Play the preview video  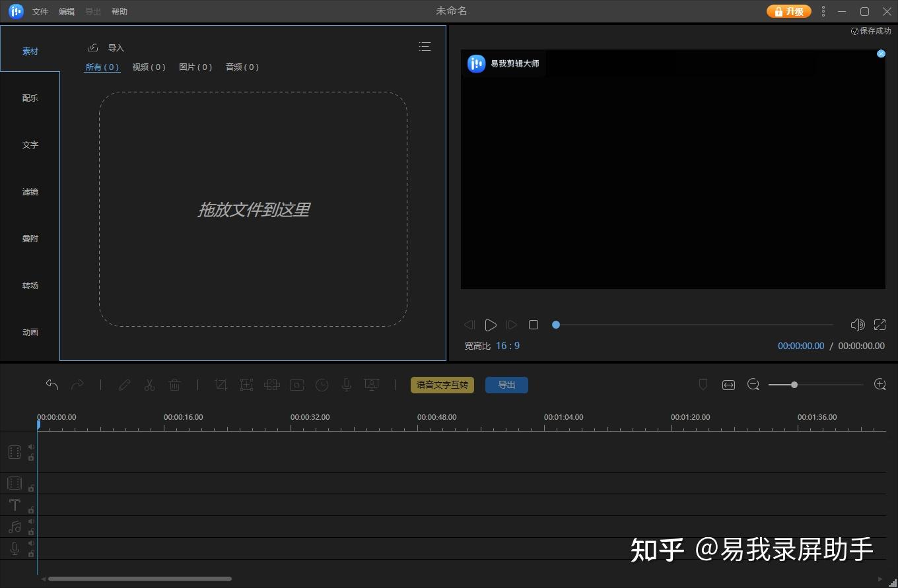[x=490, y=325]
